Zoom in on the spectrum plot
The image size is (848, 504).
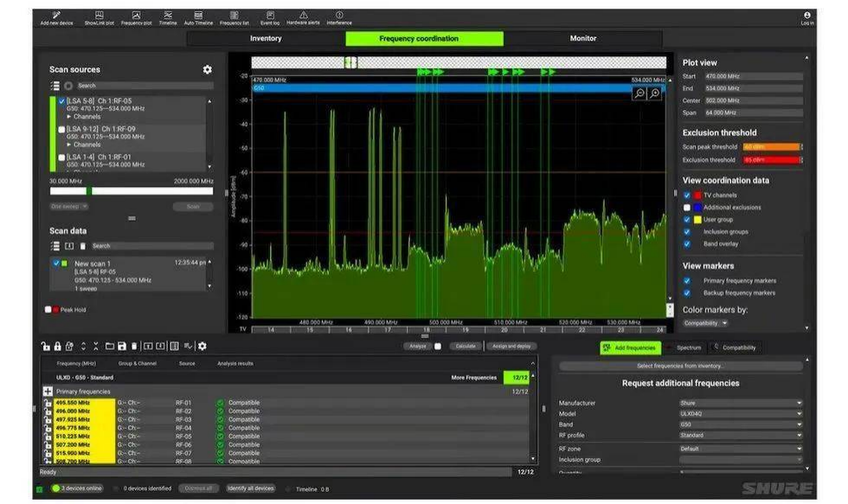[x=654, y=93]
